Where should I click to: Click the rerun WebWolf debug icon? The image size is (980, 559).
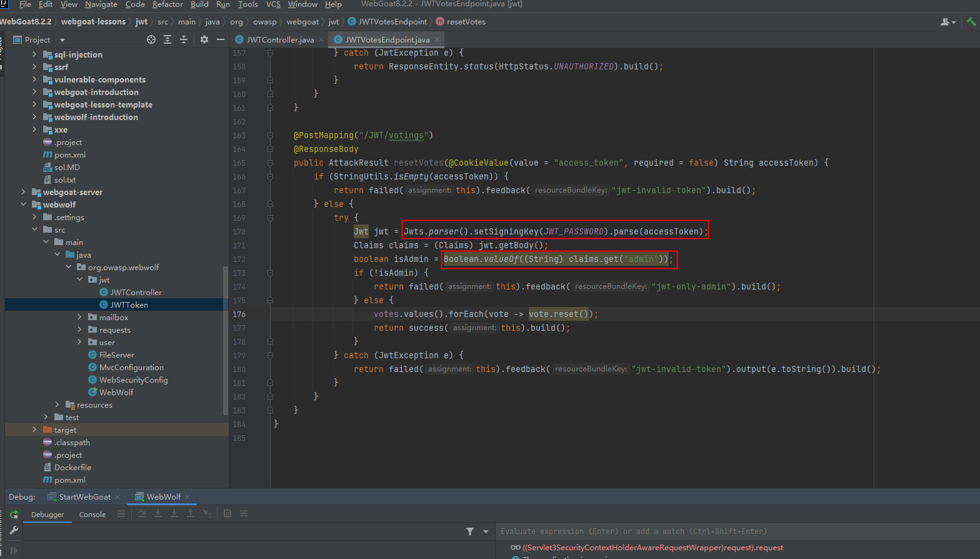[x=14, y=515]
